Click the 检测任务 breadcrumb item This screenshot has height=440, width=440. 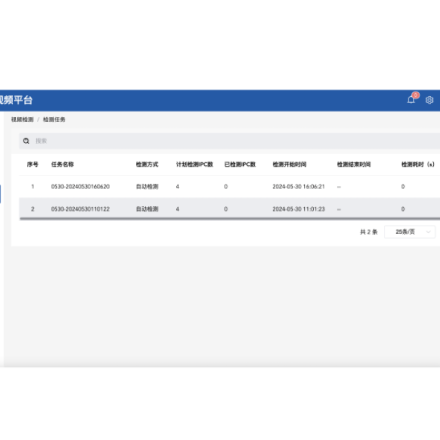point(54,119)
